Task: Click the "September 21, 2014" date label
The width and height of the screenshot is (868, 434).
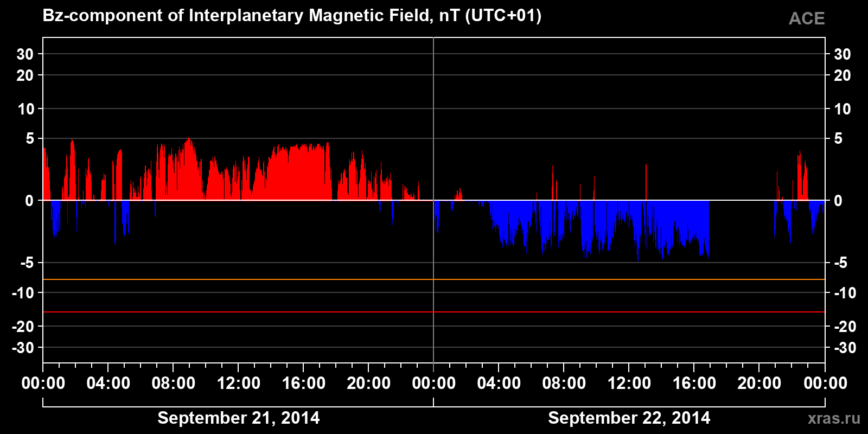Action: coord(239,418)
